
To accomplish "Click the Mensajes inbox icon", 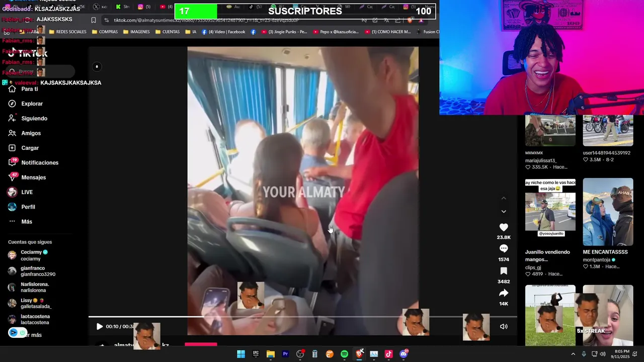I will 12,177.
